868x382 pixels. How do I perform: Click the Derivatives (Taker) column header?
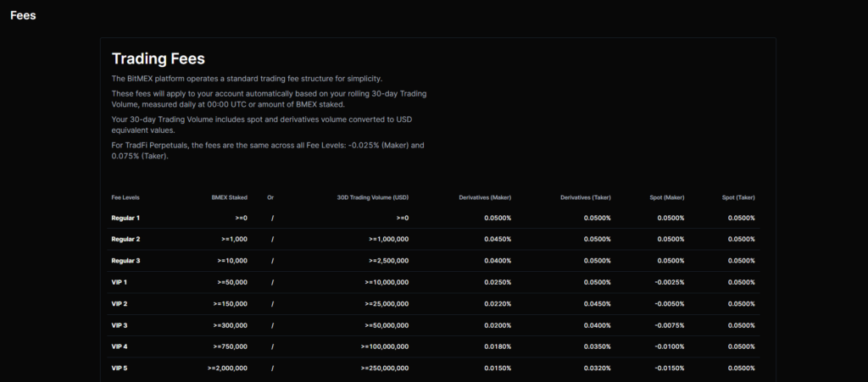point(585,197)
